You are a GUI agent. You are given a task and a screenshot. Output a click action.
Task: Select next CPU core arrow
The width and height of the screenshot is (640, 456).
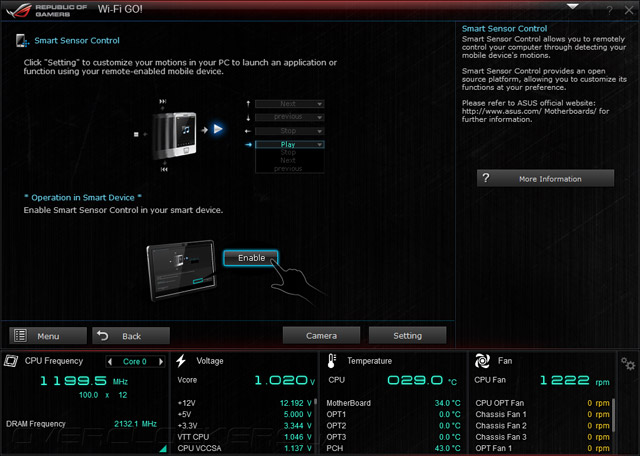tap(161, 361)
